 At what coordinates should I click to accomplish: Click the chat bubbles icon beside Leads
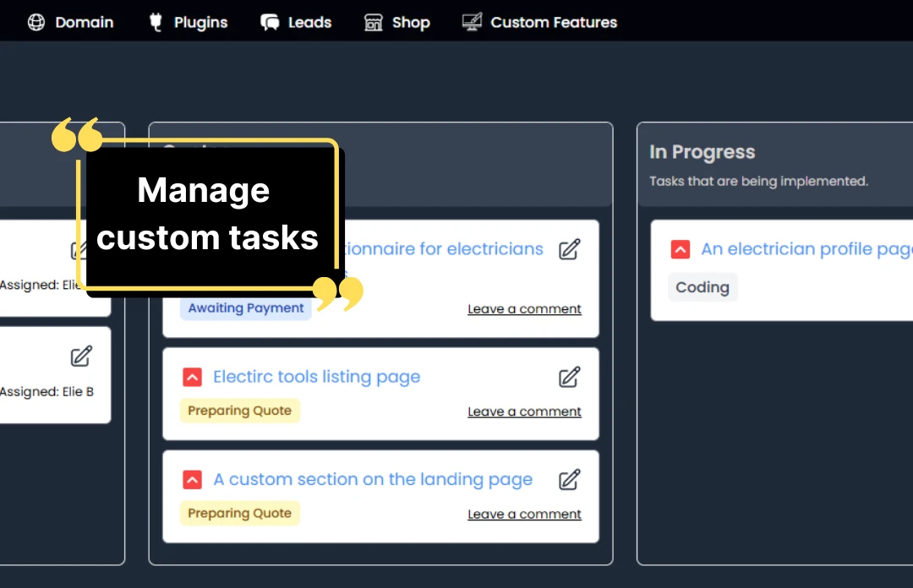(270, 22)
